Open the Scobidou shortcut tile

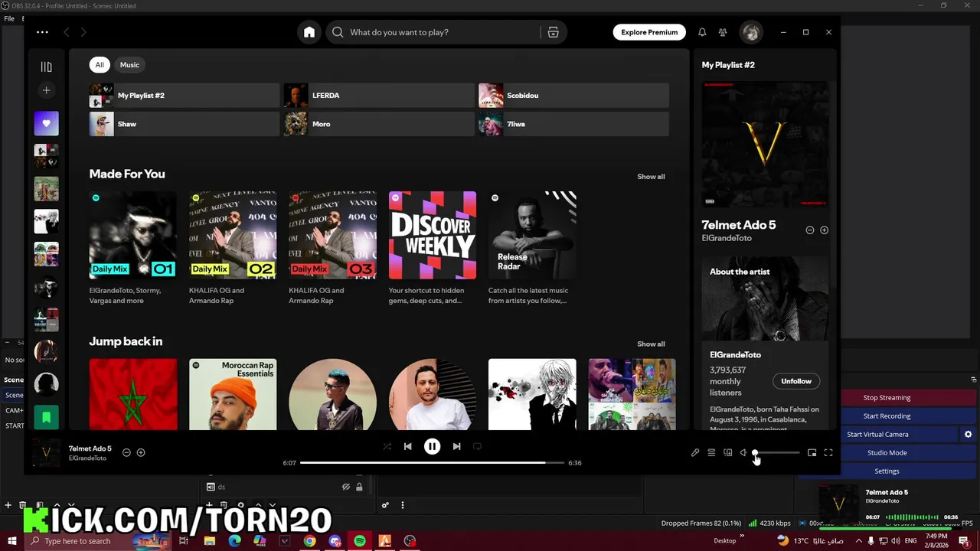coord(573,96)
